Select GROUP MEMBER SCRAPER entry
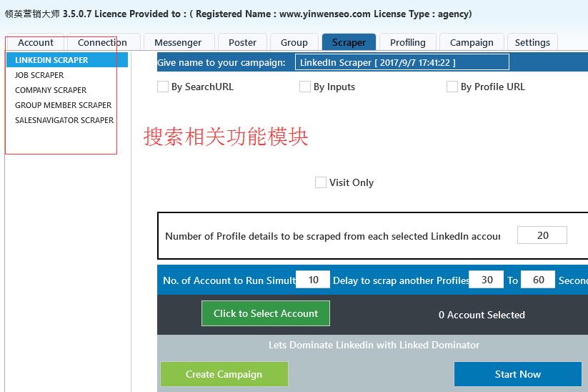Screen dimensions: 588x392 63,105
